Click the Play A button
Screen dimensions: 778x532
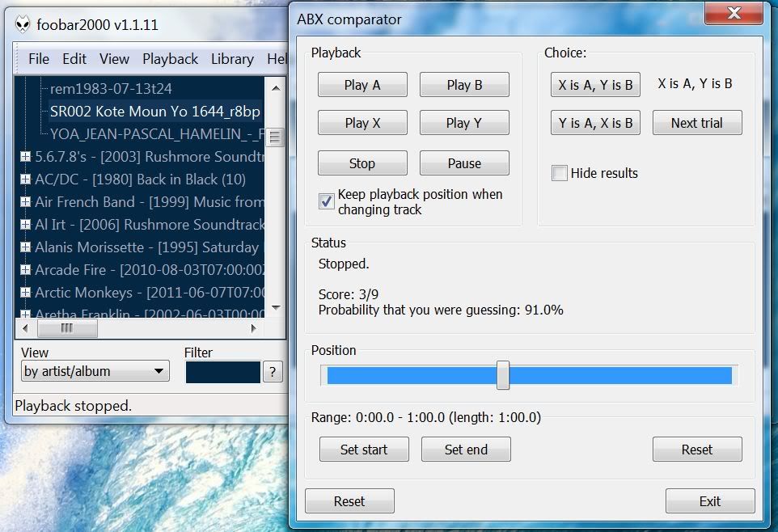[362, 85]
